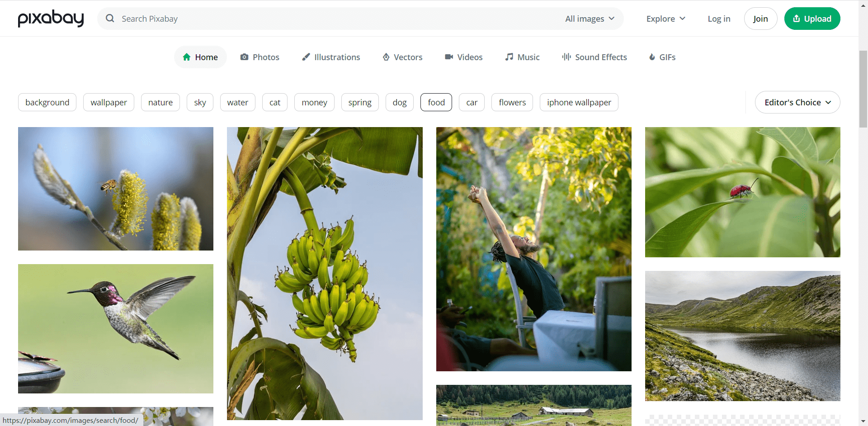Viewport: 868px width, 426px height.
Task: Select the Illustrations brush icon
Action: [x=306, y=57]
